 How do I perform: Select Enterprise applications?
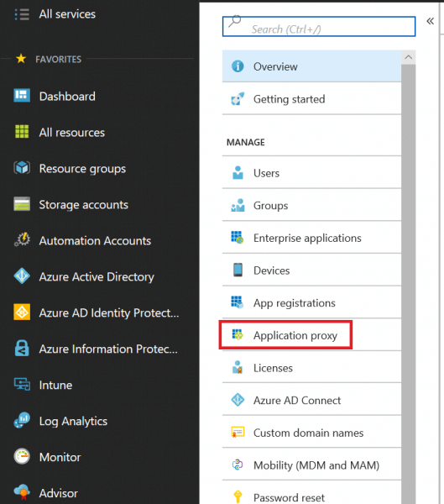pyautogui.click(x=311, y=238)
